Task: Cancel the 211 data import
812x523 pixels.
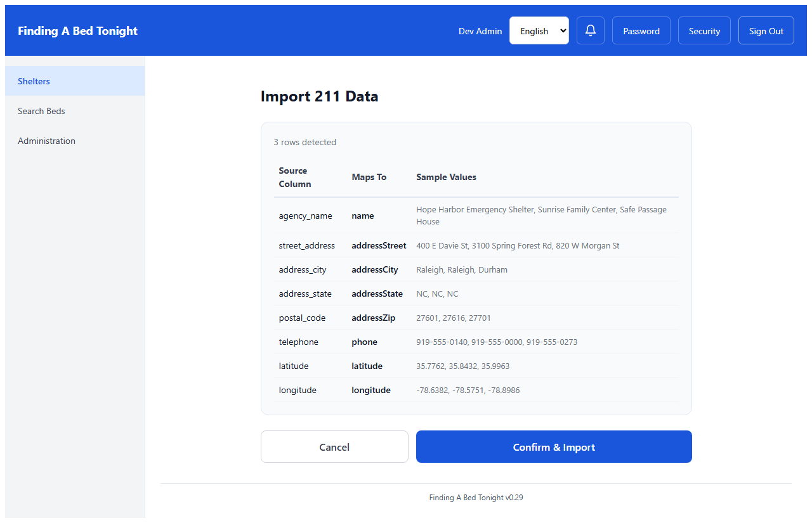Action: click(x=334, y=447)
